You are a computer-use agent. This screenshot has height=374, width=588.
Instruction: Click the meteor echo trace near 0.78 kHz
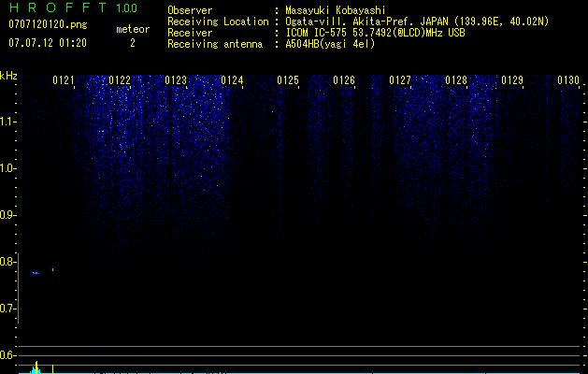[35, 273]
